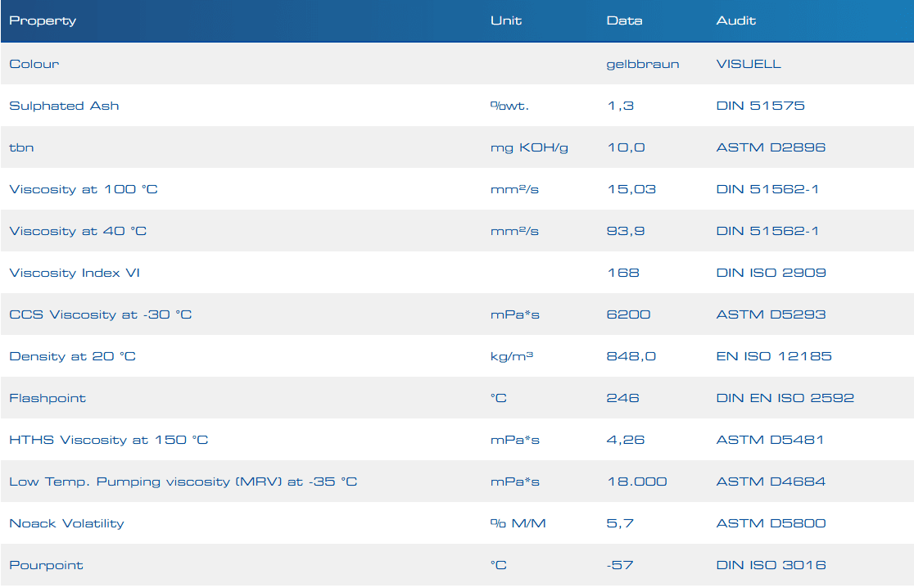Select Viscosity at 100 °C label
Viewport: 914px width, 588px height.
[84, 189]
